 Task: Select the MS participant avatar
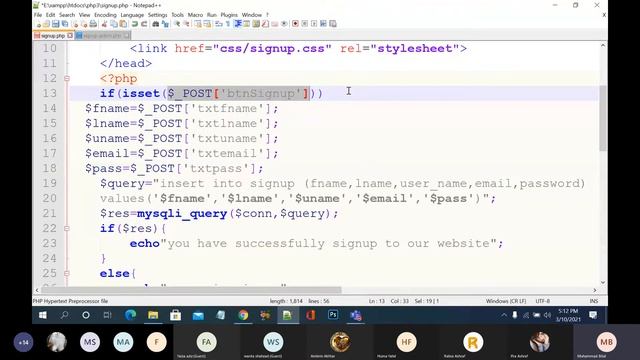coord(90,342)
